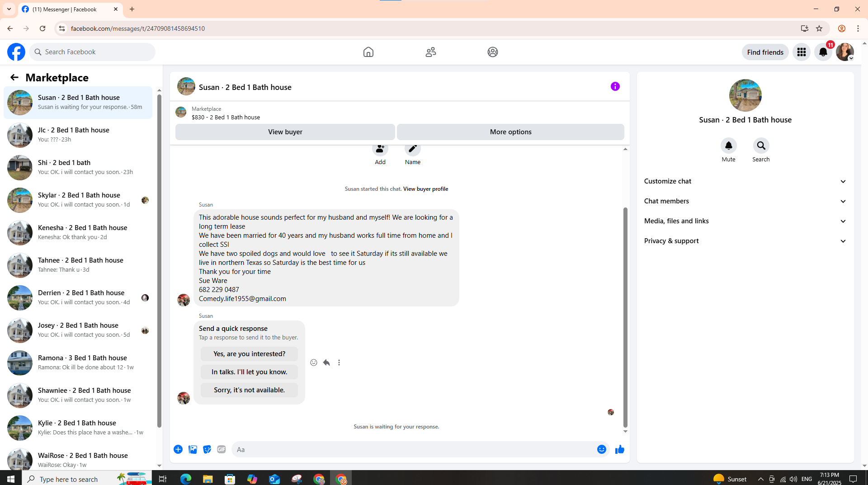
Task: Open the Shi 2 bed 1 bath chat
Action: pyautogui.click(x=78, y=167)
